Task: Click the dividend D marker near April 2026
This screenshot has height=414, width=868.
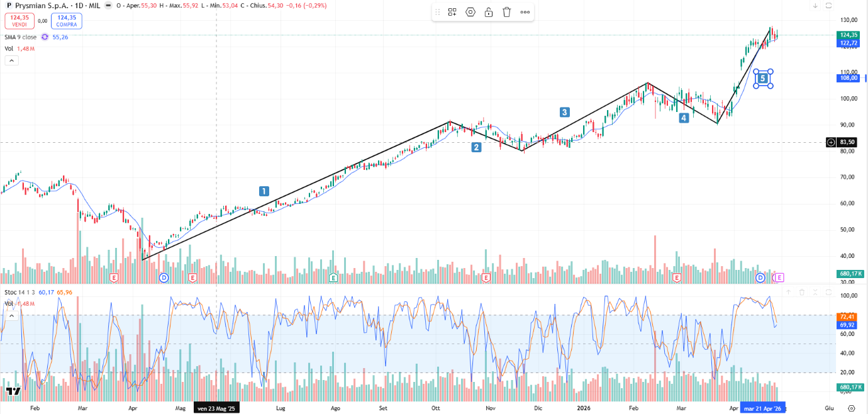Action: [x=760, y=277]
